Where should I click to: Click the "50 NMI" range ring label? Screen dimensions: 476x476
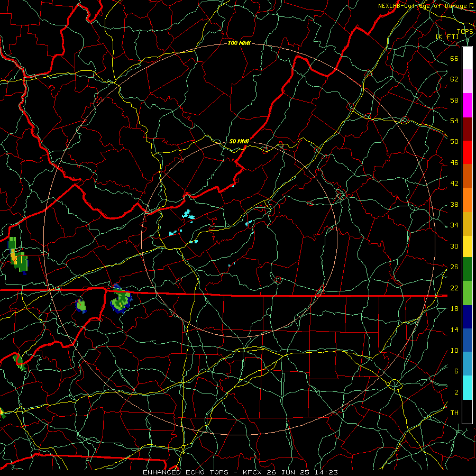click(239, 141)
